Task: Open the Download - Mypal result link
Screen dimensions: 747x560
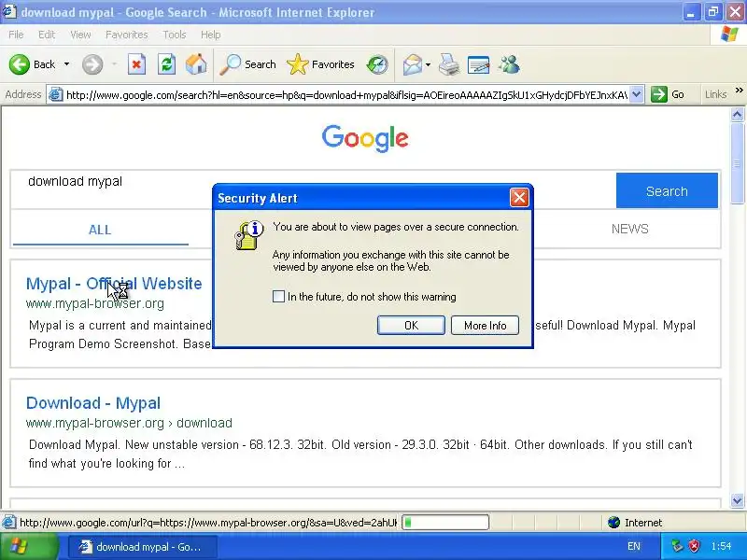Action: 92,403
